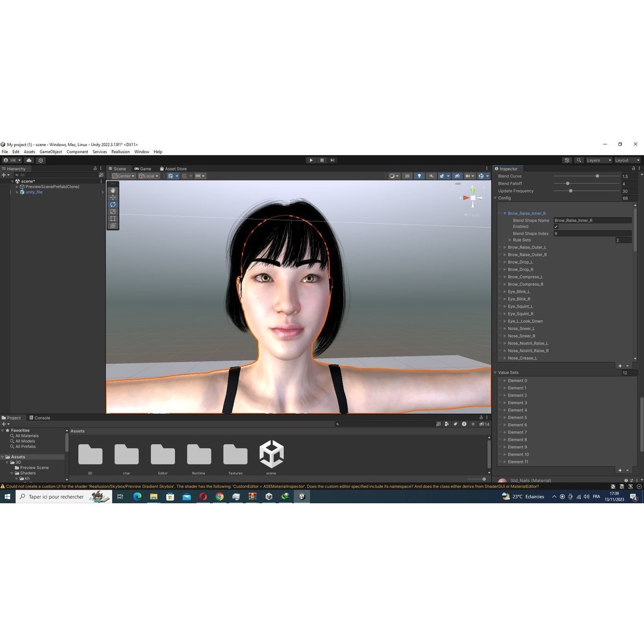644x644 pixels.
Task: Expand Eye_Blink_L entry
Action: pos(505,292)
